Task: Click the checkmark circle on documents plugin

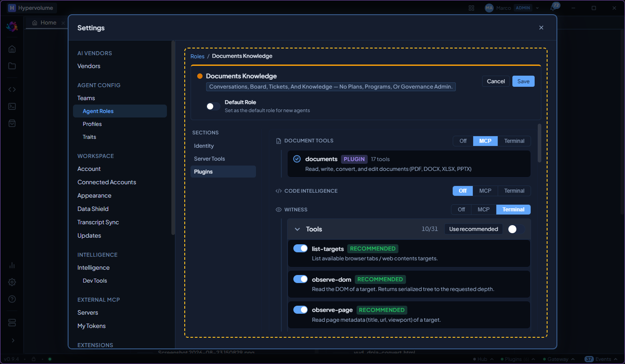Action: point(297,159)
